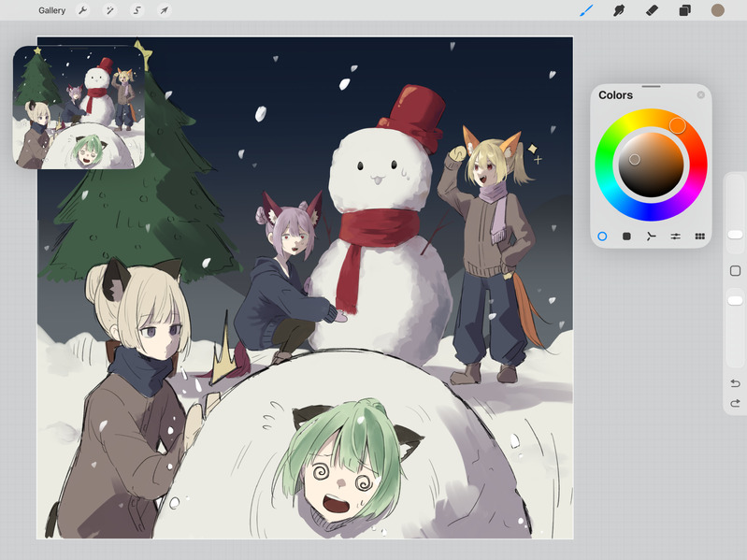Redo the last stroke

pos(735,403)
